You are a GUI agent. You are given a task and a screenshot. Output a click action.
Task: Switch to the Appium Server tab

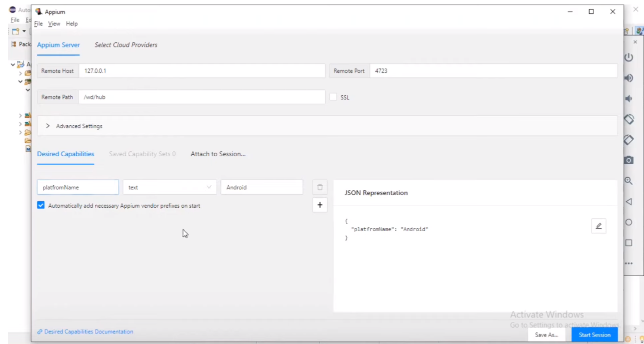[58, 45]
